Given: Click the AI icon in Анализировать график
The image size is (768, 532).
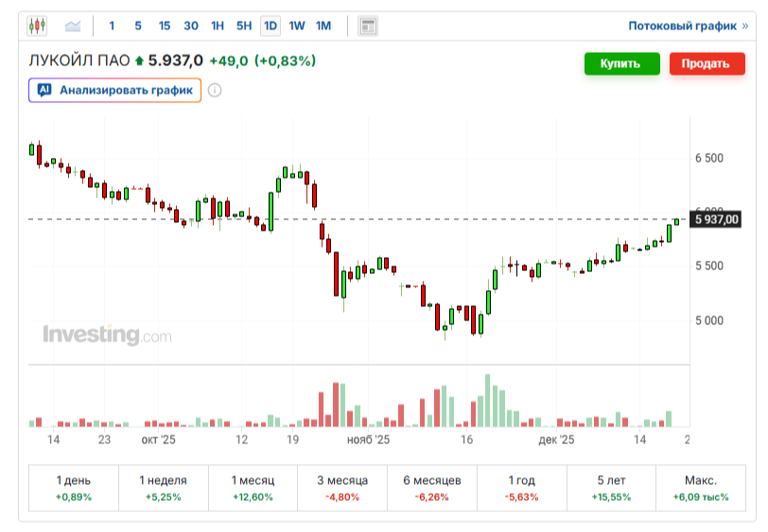Looking at the screenshot, I should [44, 90].
